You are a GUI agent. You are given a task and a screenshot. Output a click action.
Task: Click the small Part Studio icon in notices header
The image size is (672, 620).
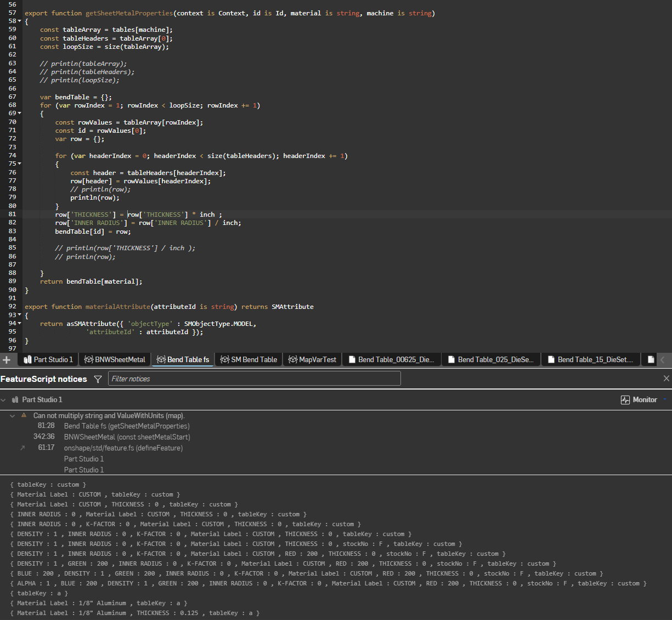(15, 400)
